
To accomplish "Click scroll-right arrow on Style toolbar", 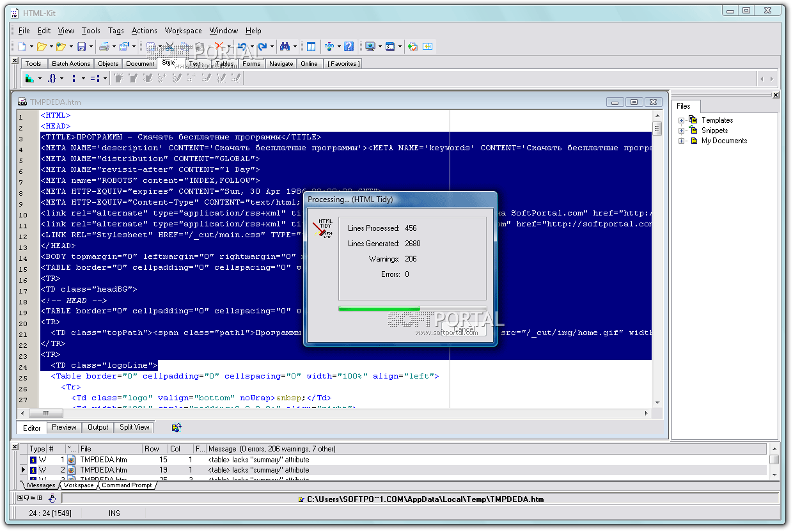I will [772, 79].
